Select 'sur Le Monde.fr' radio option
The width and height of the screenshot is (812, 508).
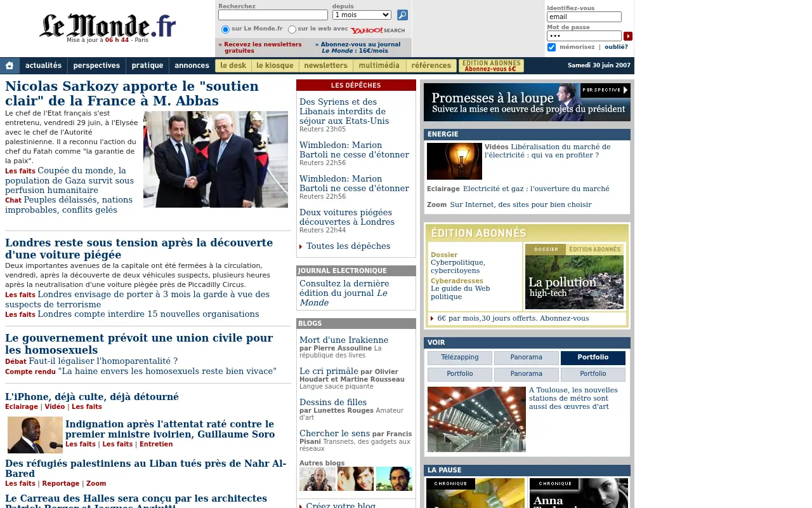[x=225, y=29]
